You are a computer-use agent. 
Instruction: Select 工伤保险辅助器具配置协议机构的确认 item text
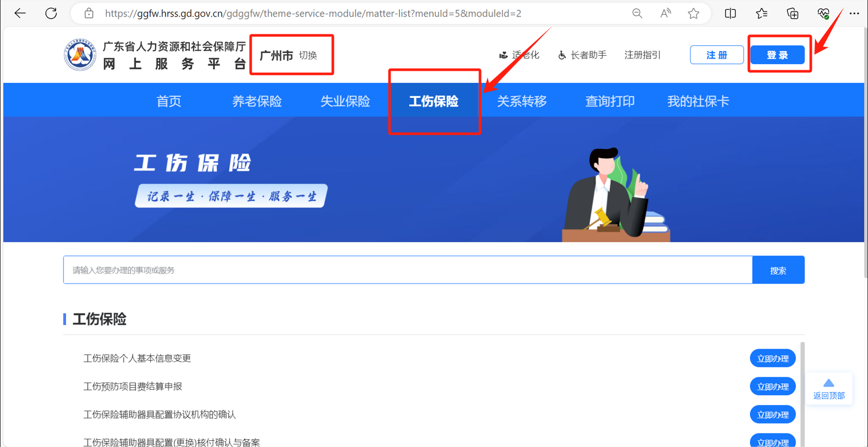(160, 415)
